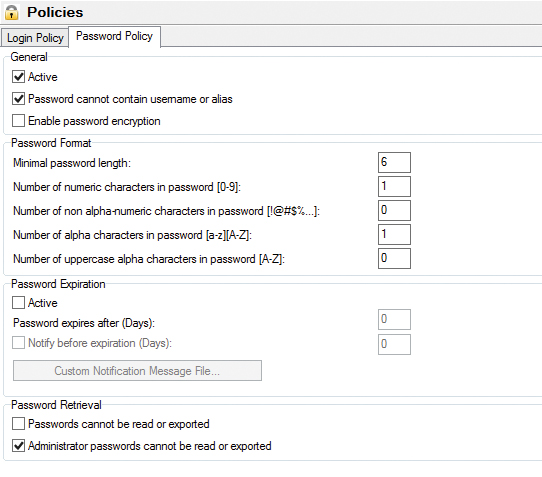Enable password encryption checkbox
This screenshot has width=542, height=477.
pos(18,121)
